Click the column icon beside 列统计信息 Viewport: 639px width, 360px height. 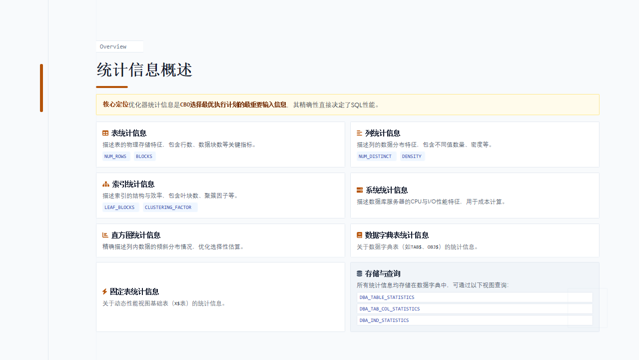359,133
